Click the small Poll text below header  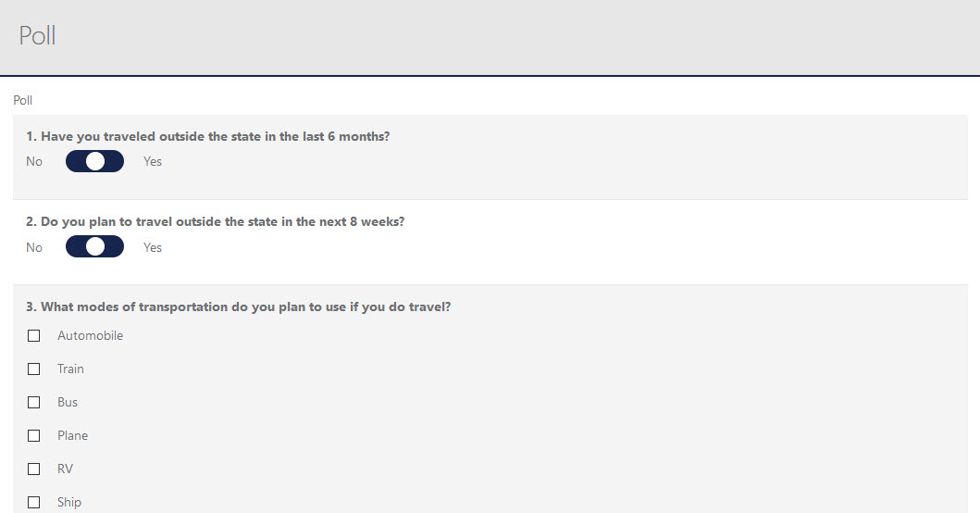pyautogui.click(x=23, y=100)
